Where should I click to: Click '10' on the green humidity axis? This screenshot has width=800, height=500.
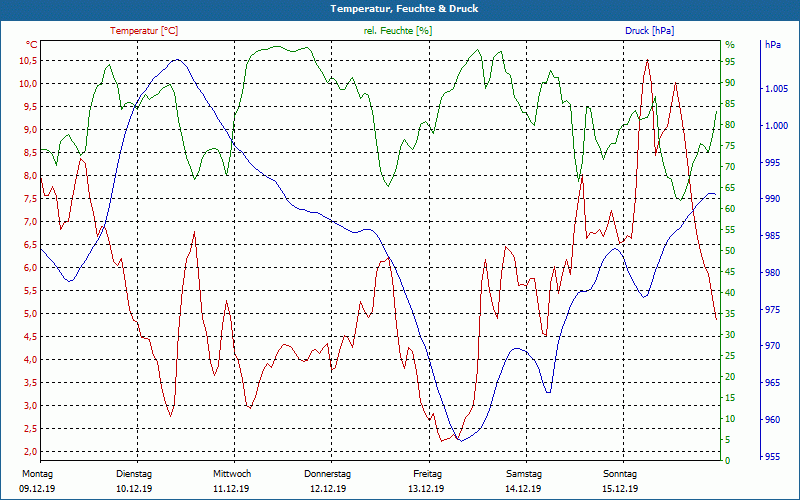click(x=730, y=419)
